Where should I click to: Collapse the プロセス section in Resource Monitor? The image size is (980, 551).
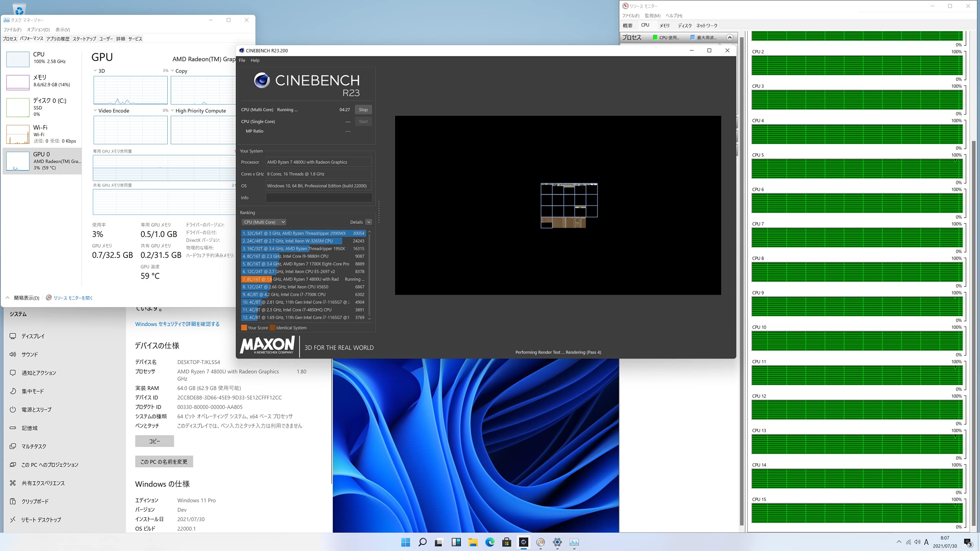[730, 37]
